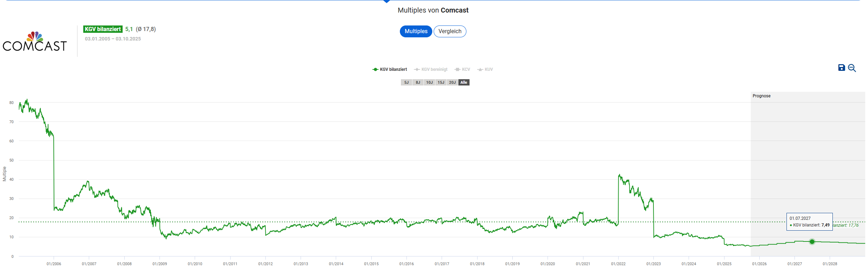Click the Prognose label in forecast area

761,96
